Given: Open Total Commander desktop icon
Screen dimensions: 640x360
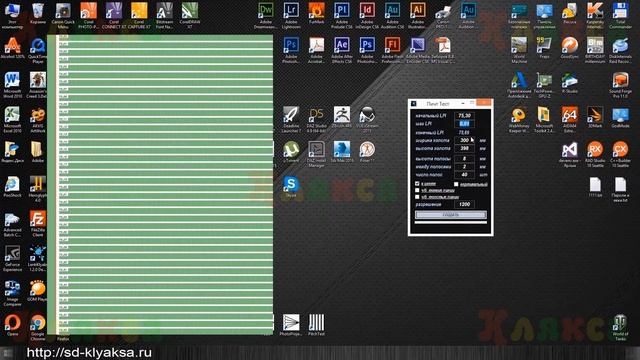Looking at the screenshot, I should [x=620, y=16].
